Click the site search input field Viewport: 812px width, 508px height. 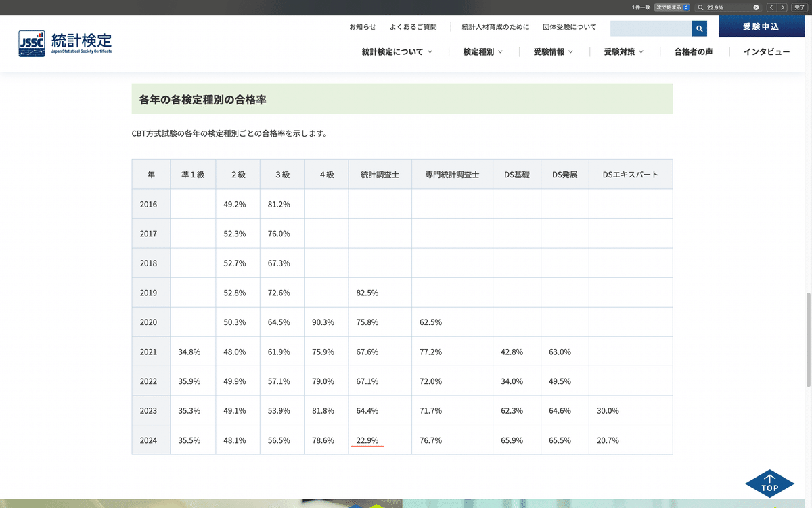pos(651,28)
